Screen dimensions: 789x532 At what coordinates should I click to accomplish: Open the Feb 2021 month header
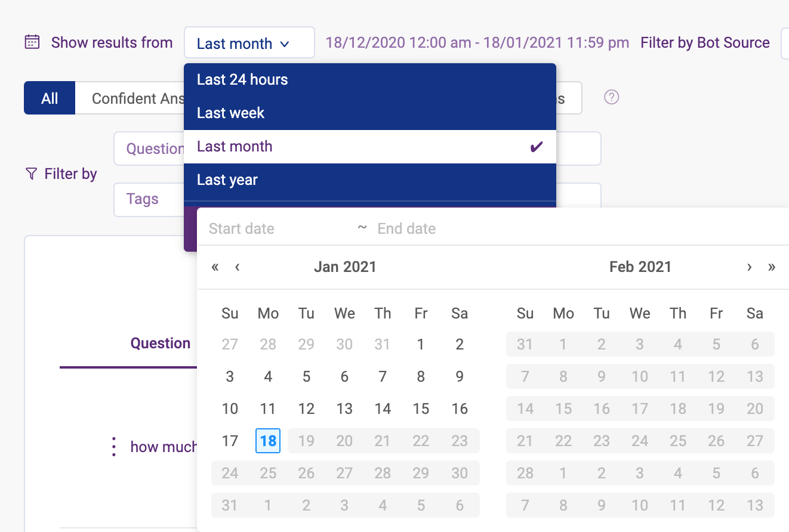pos(640,267)
